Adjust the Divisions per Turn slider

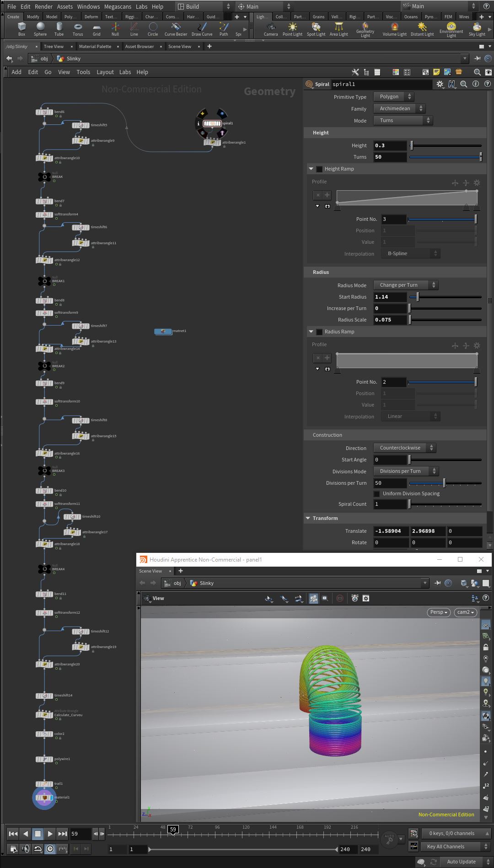pos(445,483)
